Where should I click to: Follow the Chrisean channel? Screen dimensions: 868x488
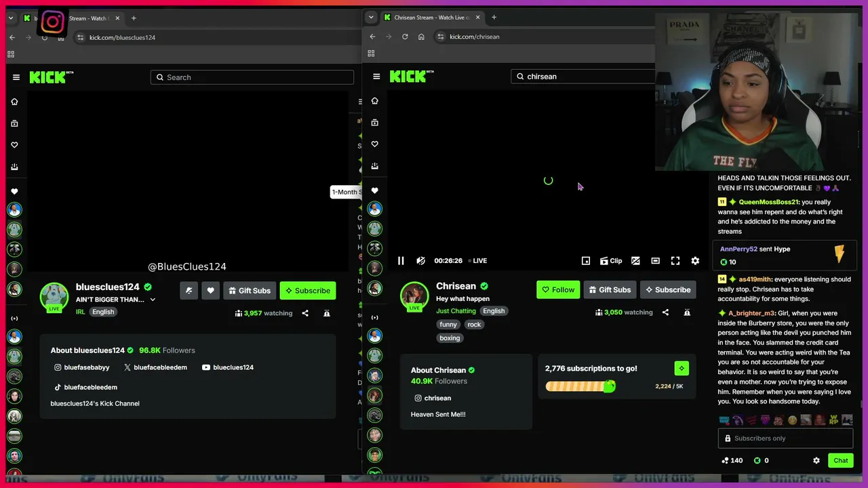click(x=558, y=290)
